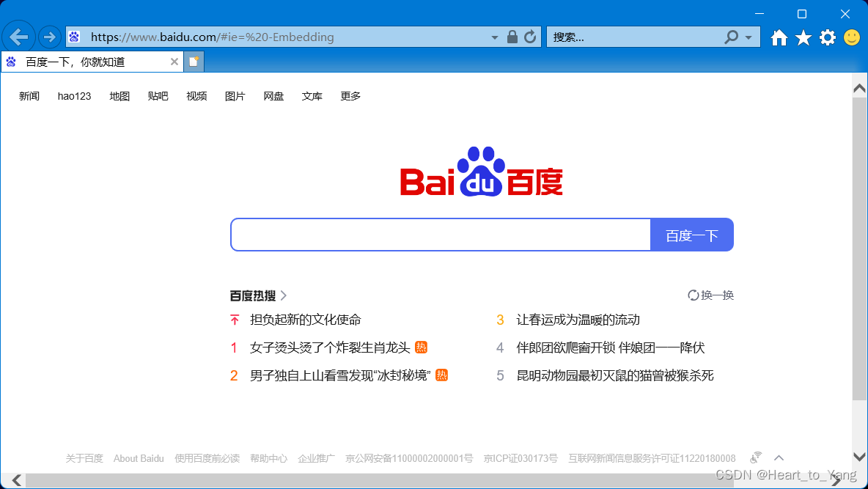This screenshot has height=489, width=868.
Task: Open 企业推广 footer link
Action: [316, 458]
